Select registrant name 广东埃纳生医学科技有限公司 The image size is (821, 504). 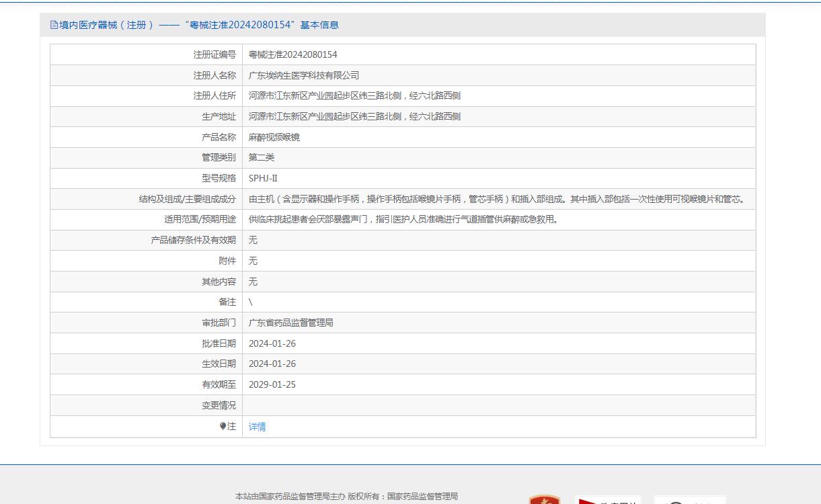[x=304, y=75]
